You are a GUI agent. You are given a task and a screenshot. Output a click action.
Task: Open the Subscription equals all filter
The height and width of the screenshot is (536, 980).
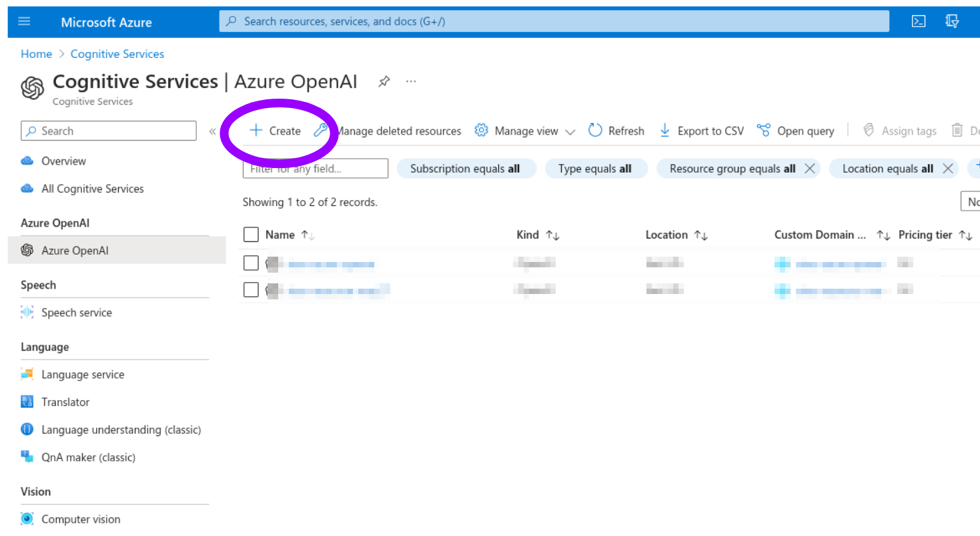466,168
